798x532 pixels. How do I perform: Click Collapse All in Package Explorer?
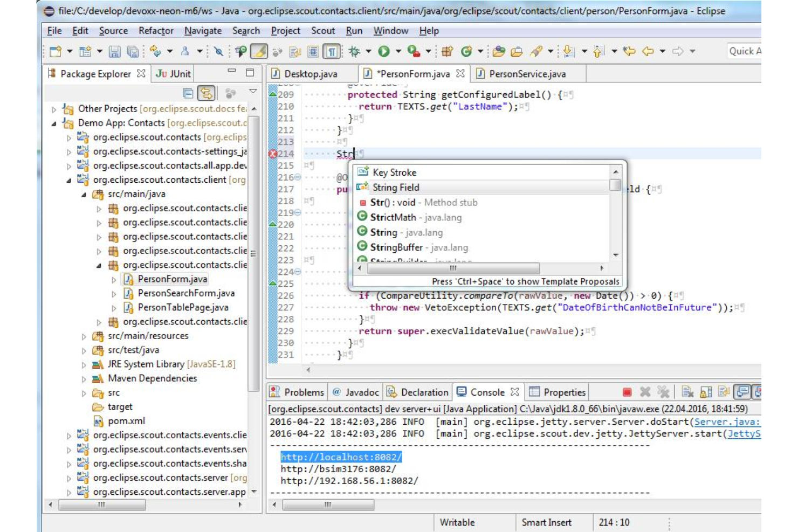[188, 93]
